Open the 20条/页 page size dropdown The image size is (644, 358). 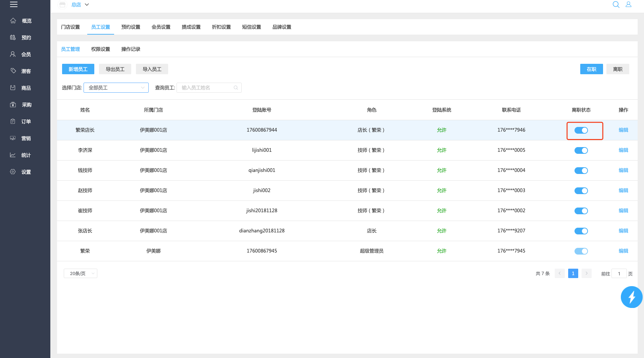pyautogui.click(x=81, y=273)
